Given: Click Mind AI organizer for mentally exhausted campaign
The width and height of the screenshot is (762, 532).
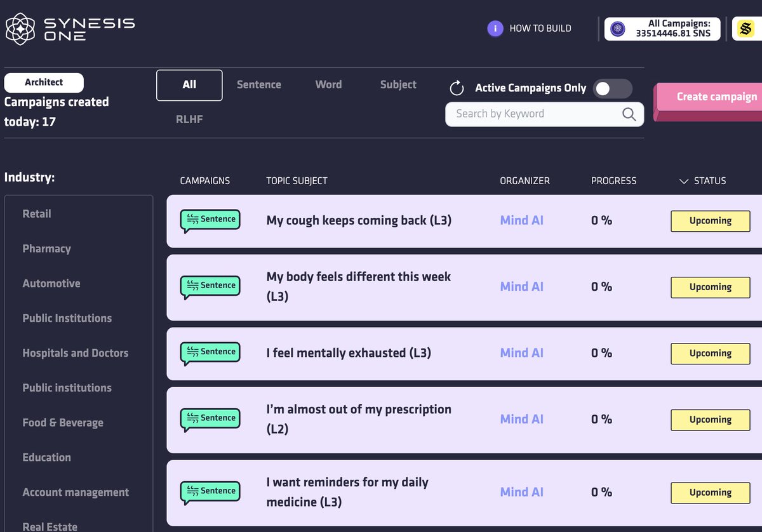Looking at the screenshot, I should pyautogui.click(x=522, y=353).
